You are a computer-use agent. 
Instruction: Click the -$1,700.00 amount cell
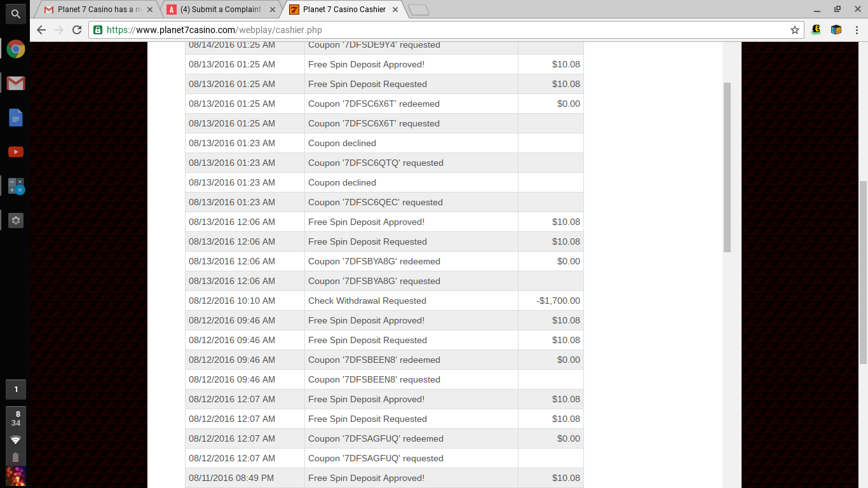tap(551, 301)
